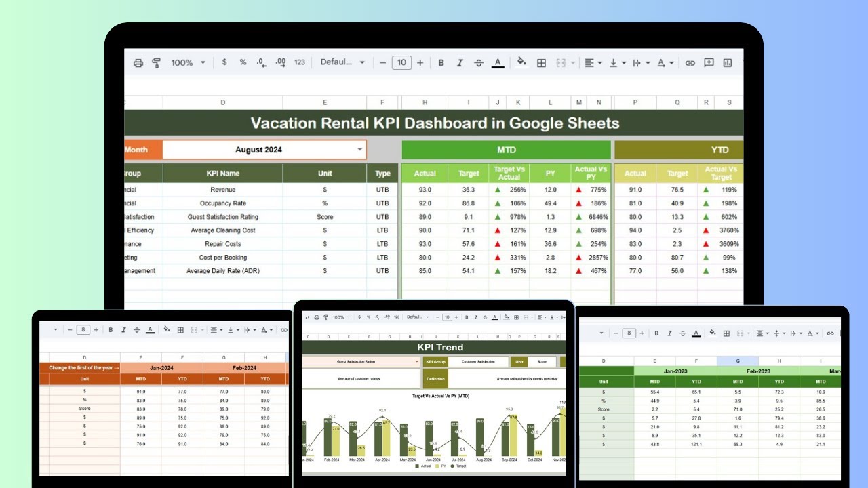Click the Borders icon in the bottom-right sheet toolbar
Screen dimensions: 868x488
(727, 333)
